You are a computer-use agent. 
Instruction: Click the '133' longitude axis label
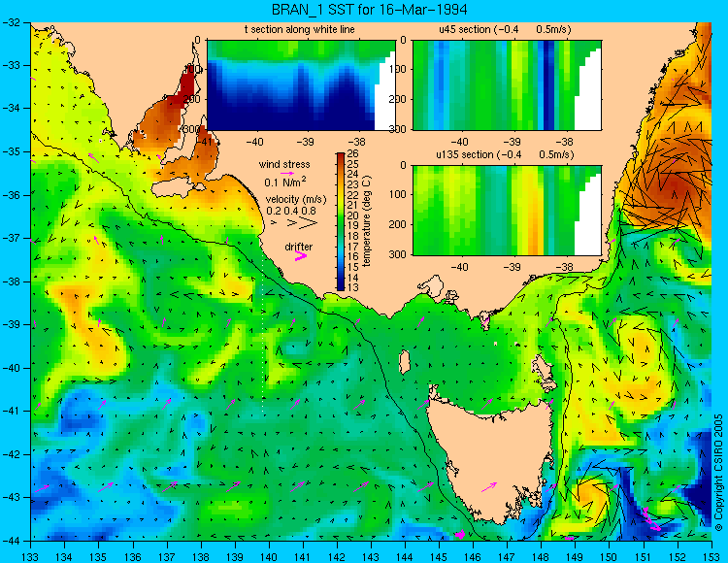click(31, 556)
